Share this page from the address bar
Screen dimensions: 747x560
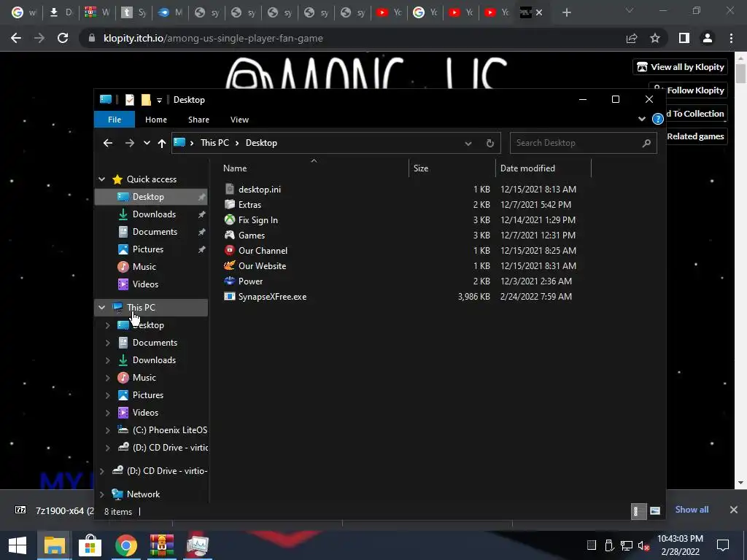(x=632, y=38)
